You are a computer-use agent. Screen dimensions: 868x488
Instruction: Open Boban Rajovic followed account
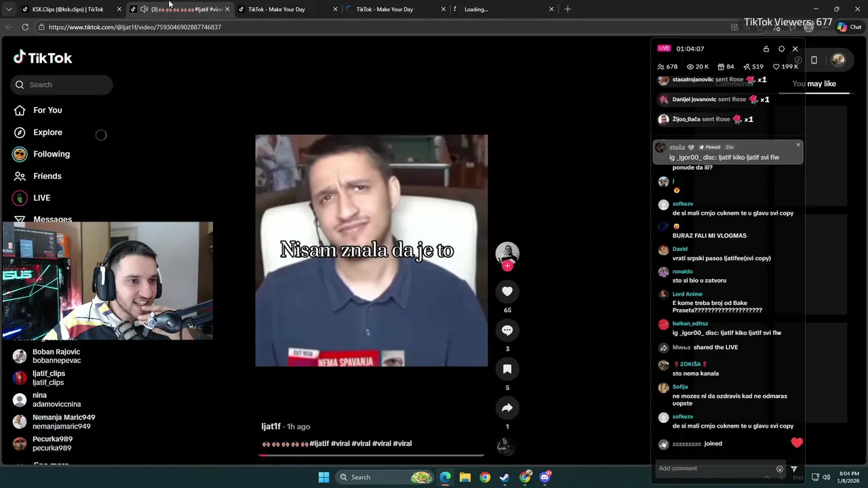point(47,356)
